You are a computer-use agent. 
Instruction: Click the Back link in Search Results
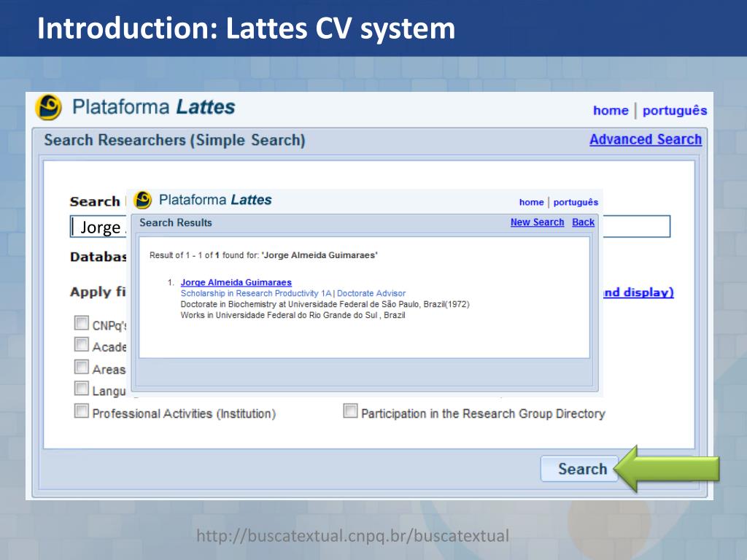(583, 222)
